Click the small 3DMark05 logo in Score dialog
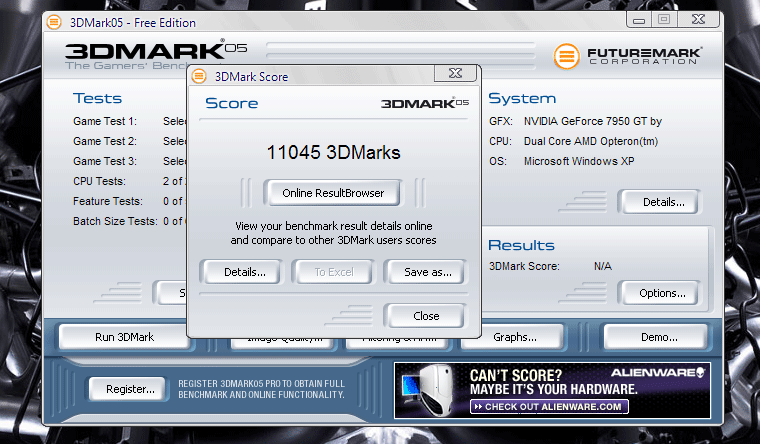The image size is (760, 444). (425, 103)
